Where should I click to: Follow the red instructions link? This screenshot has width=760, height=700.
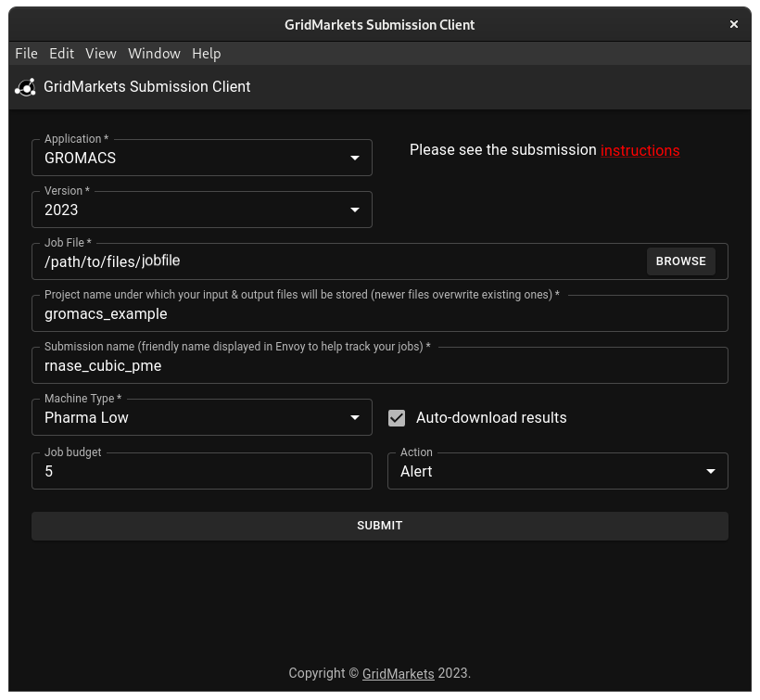[x=640, y=150]
